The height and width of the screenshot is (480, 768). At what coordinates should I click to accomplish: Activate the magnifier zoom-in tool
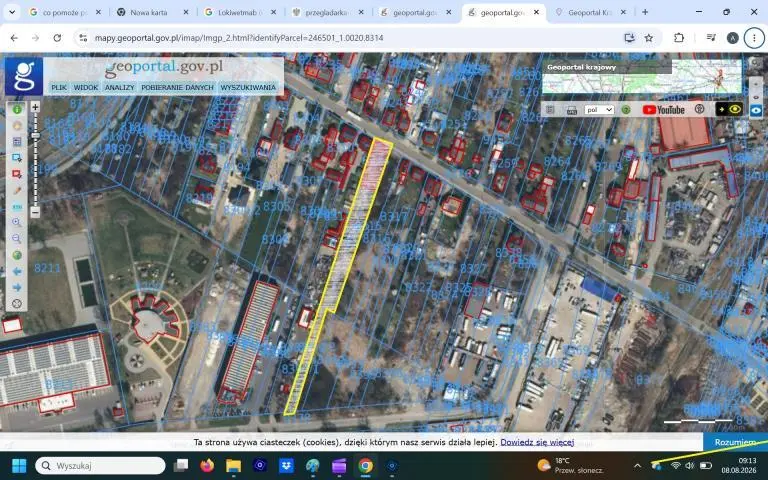point(17,222)
